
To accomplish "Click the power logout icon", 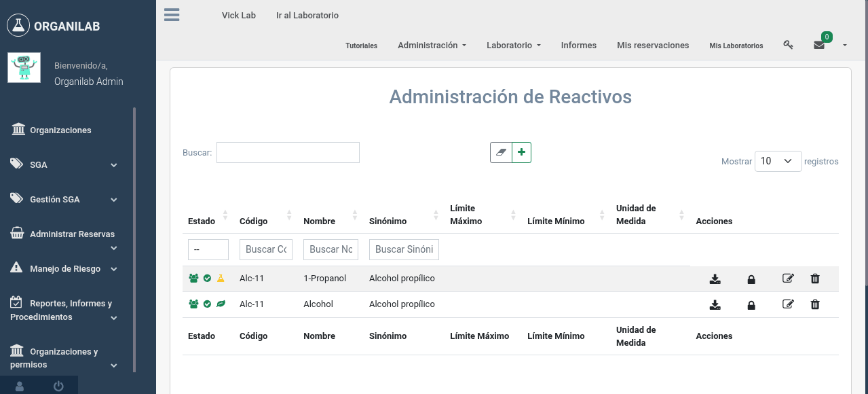I will pyautogui.click(x=58, y=386).
